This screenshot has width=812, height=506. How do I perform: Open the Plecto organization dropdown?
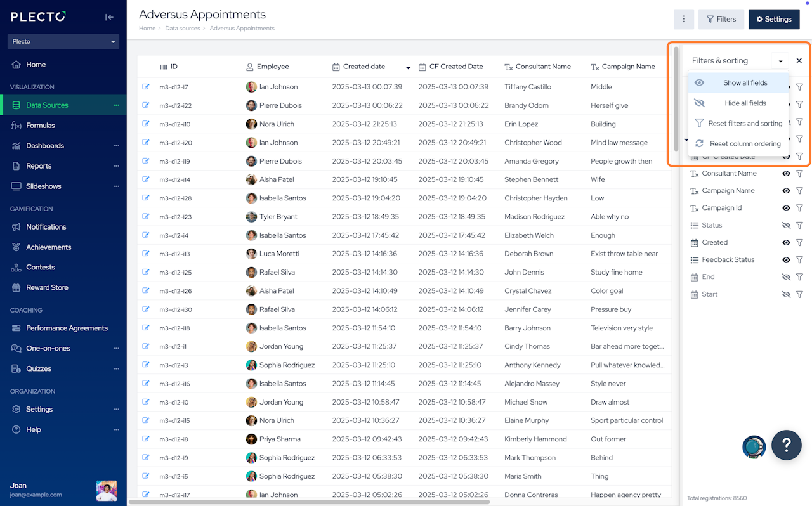pos(63,42)
